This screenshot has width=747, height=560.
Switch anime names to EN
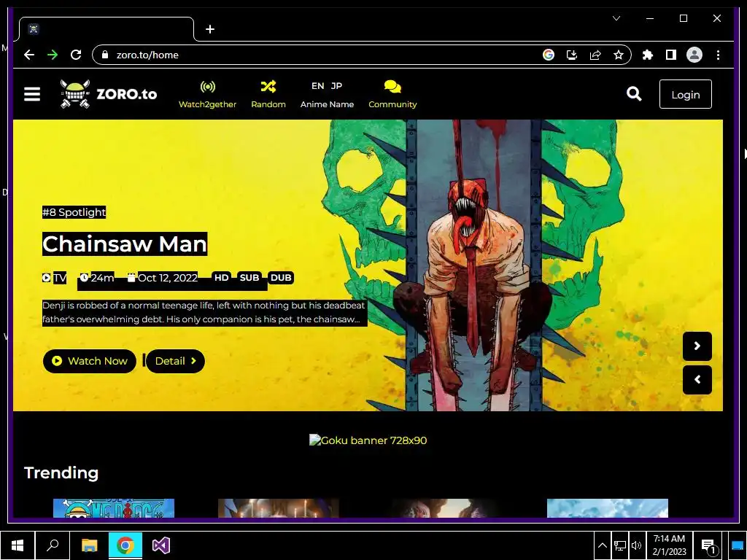[317, 86]
